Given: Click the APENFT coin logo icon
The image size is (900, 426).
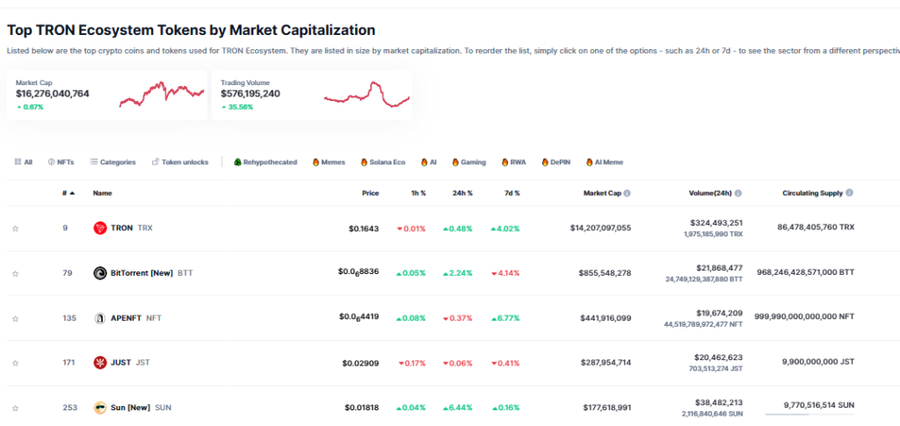Looking at the screenshot, I should pyautogui.click(x=100, y=318).
